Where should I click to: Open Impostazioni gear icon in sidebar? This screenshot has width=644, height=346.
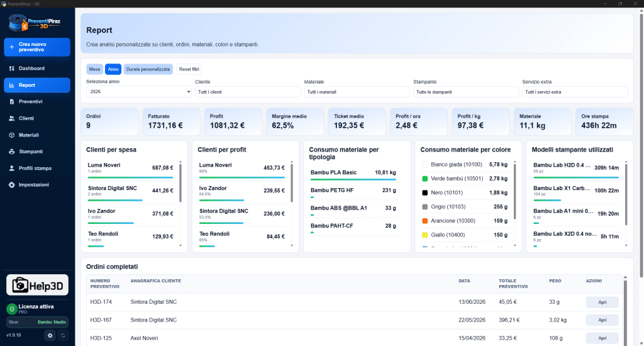(11, 185)
